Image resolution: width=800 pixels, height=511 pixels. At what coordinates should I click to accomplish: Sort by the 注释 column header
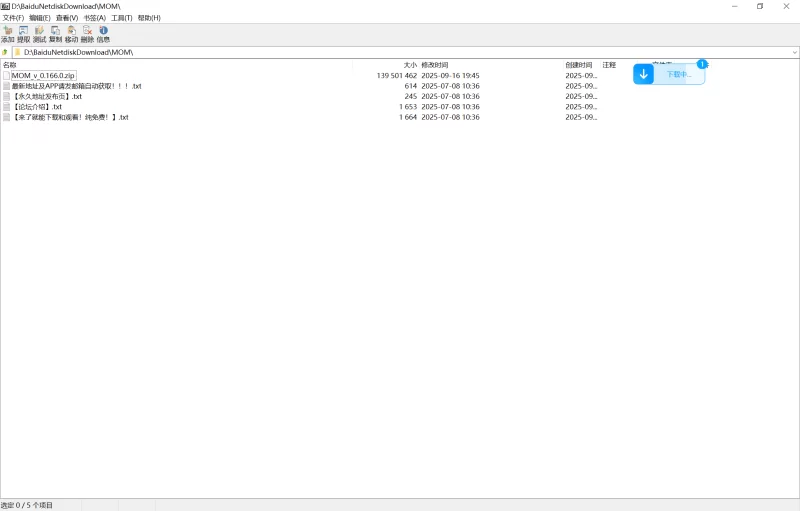click(x=609, y=65)
